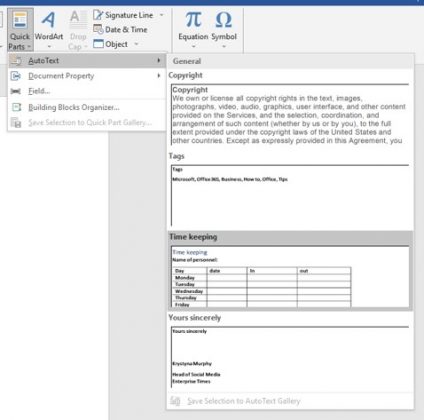The image size is (424, 420).
Task: Click the WordArt icon
Action: 49,20
